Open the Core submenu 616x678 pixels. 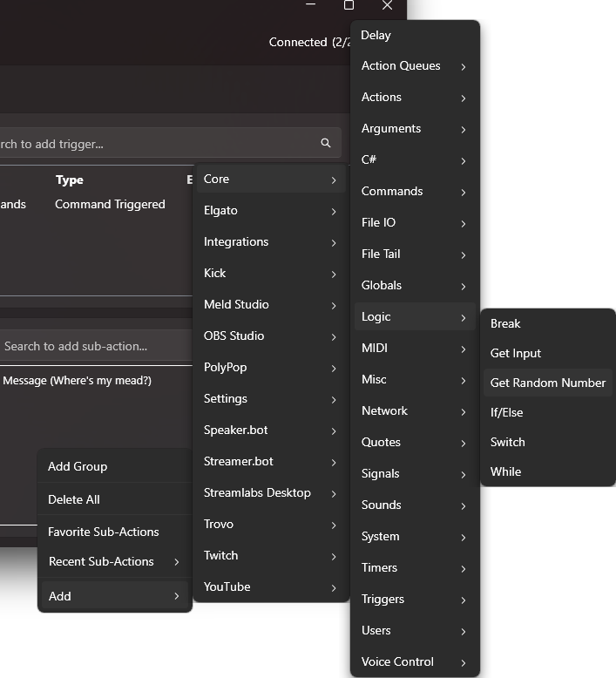(271, 179)
